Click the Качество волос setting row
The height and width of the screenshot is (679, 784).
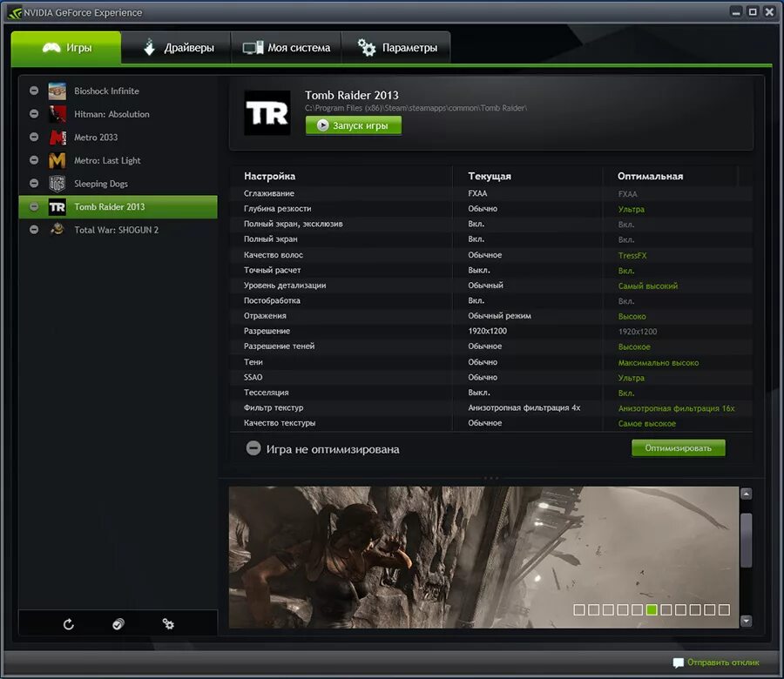tap(491, 255)
